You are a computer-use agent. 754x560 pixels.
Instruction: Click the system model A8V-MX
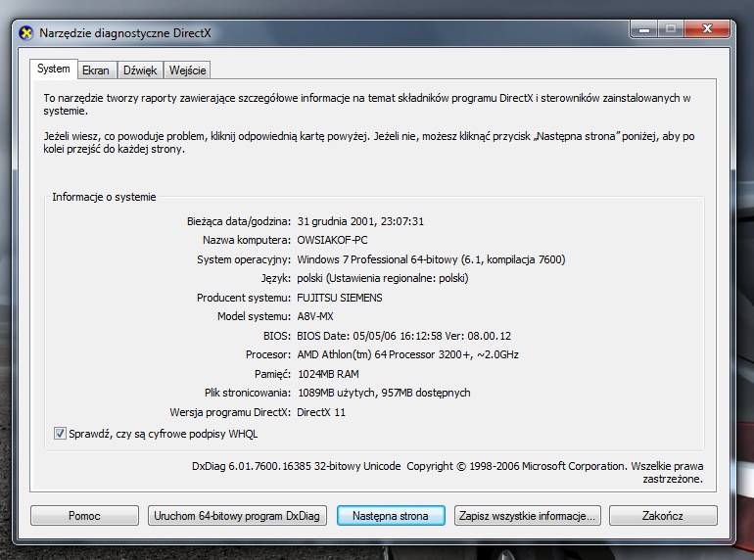[x=315, y=316]
